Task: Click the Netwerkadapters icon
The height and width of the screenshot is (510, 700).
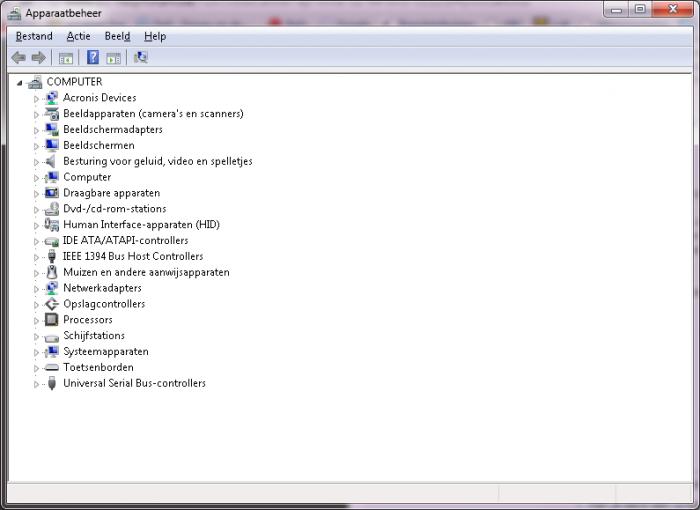Action: 52,288
